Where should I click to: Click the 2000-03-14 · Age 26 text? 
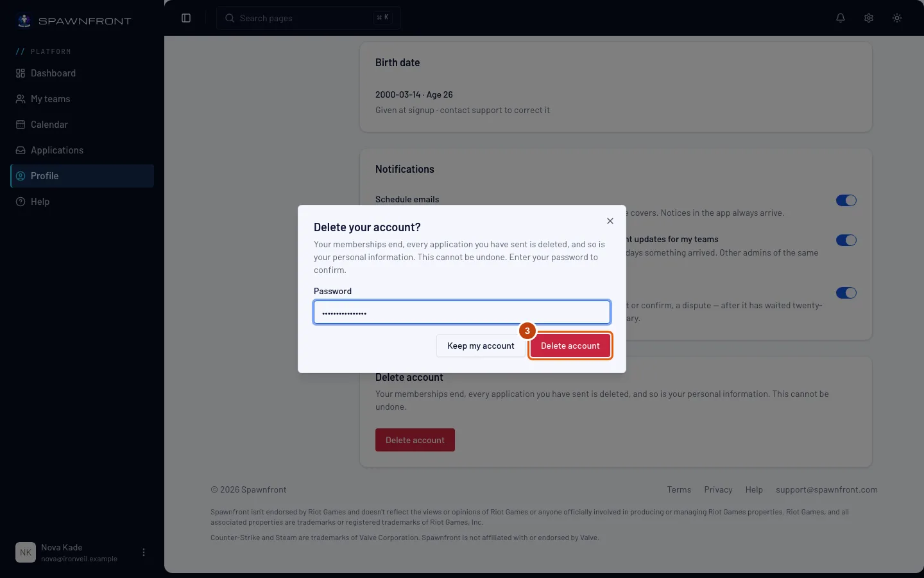(414, 94)
